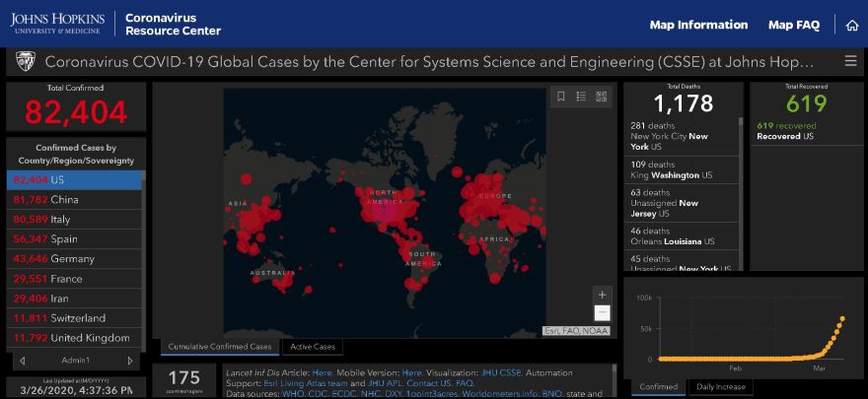Zoom in on the map with plus
The height and width of the screenshot is (399, 868).
point(602,295)
